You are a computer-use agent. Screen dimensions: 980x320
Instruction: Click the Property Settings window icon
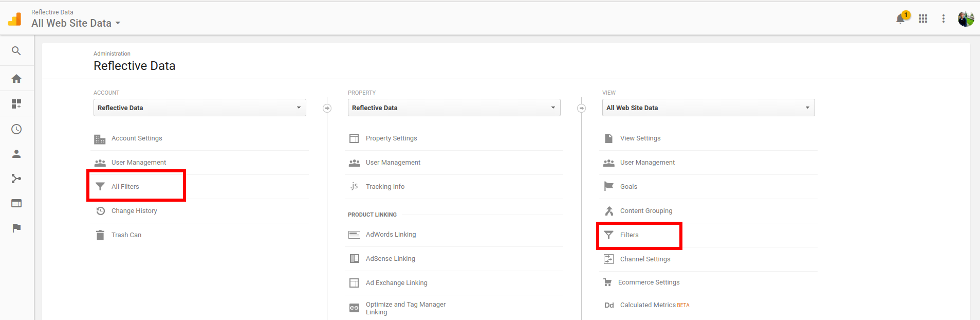[x=354, y=138]
